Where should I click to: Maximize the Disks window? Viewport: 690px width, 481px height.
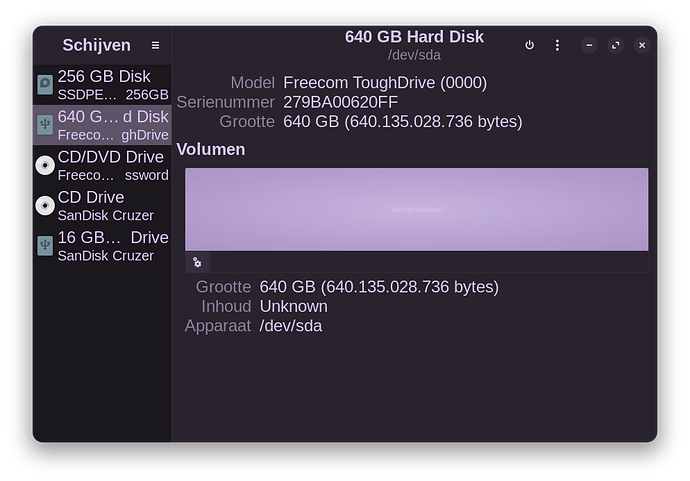[x=615, y=45]
